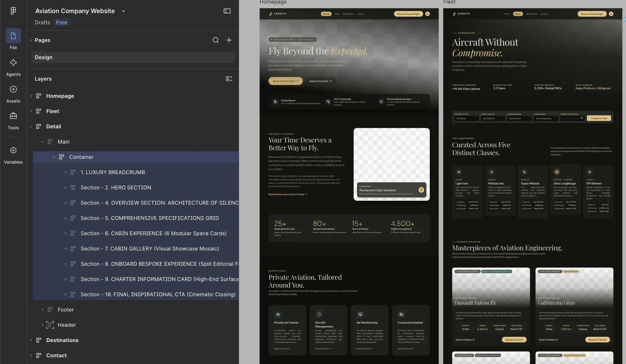Image resolution: width=626 pixels, height=364 pixels.
Task: Click Read the Aerovia Charter Charter link
Action: pyautogui.click(x=288, y=194)
